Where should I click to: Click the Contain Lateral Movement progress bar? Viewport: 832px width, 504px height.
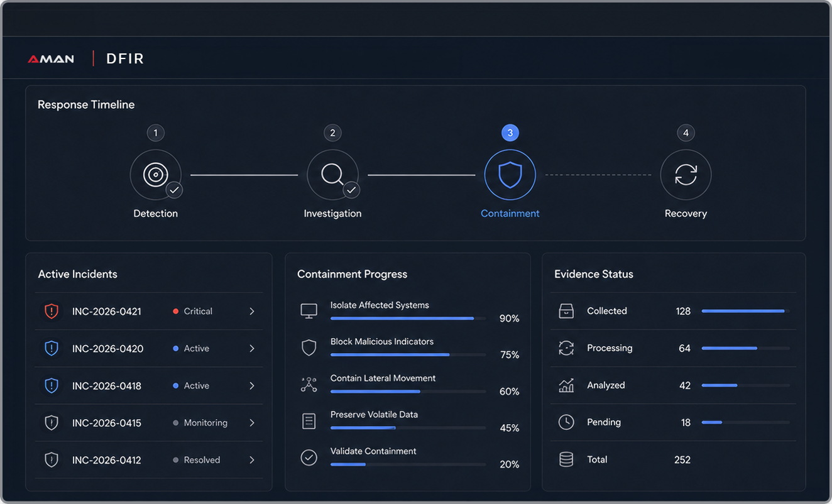click(x=408, y=392)
